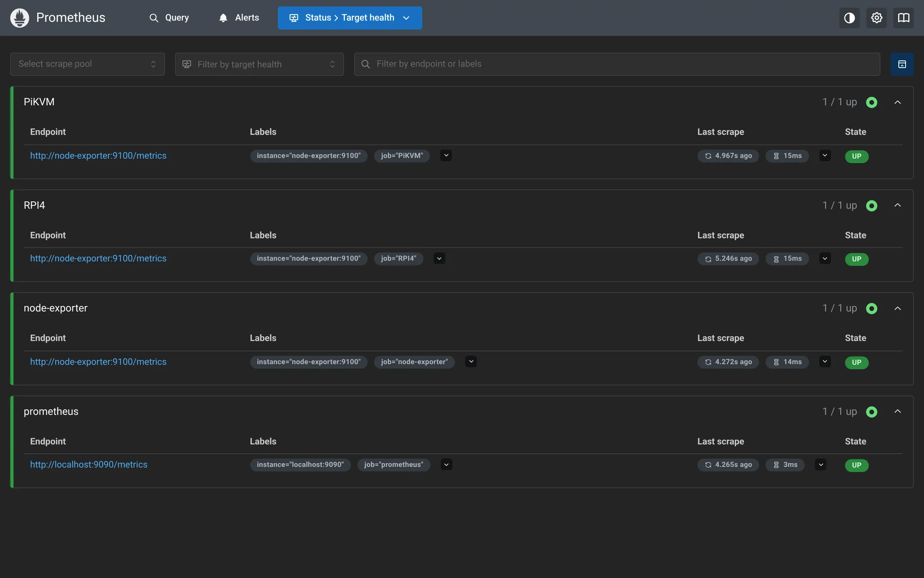Open RPI4 node-exporter:9100 metrics link

point(98,258)
